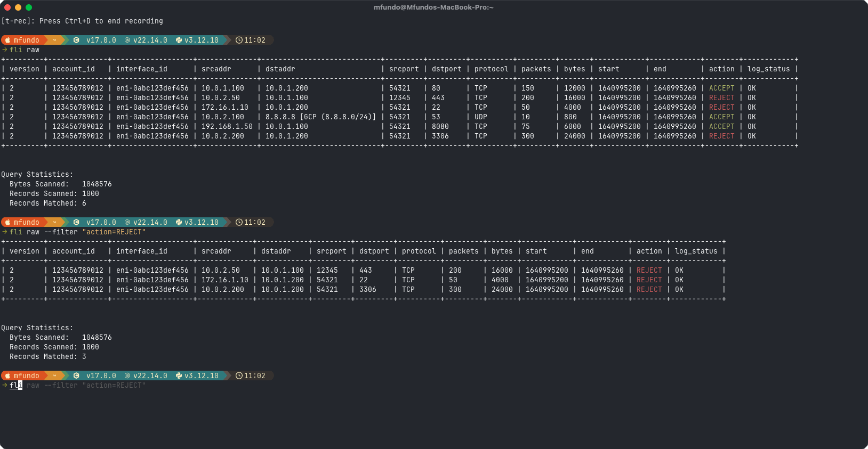Click the executed 'fli raw --filter "action=REJECT"' command

click(78, 232)
